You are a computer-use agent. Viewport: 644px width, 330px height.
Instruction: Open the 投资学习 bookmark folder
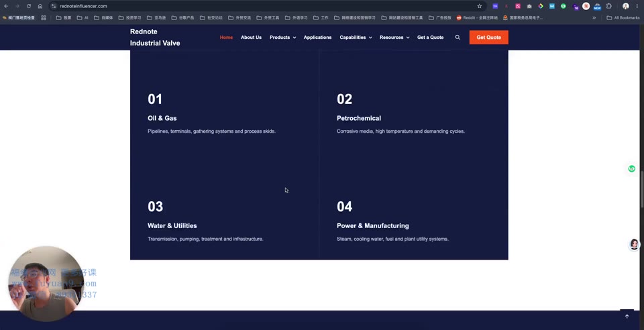coord(129,17)
